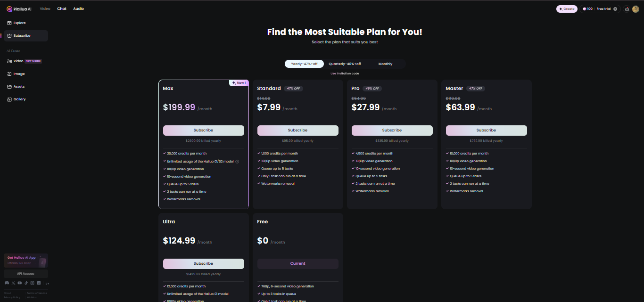Click the X (Twitter) social icon

pos(13,283)
